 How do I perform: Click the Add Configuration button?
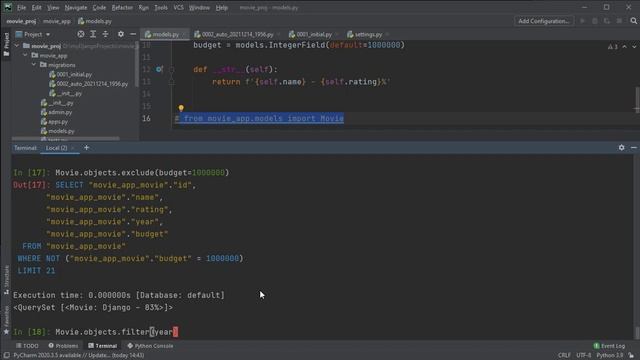[x=544, y=21]
